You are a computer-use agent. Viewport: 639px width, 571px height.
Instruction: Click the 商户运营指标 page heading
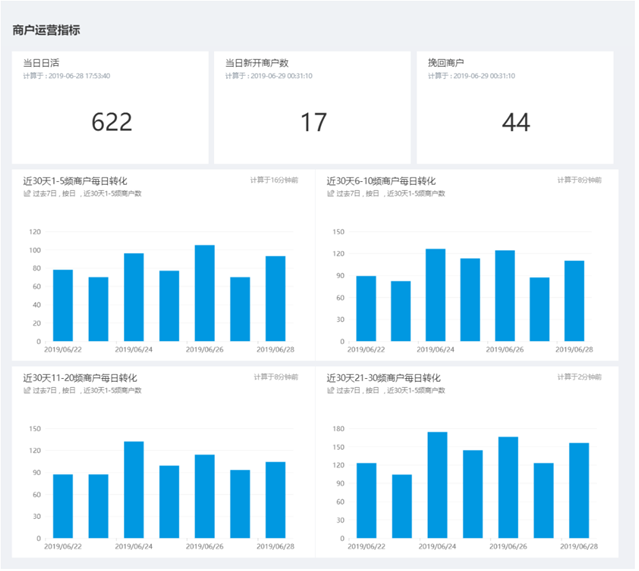(x=46, y=31)
